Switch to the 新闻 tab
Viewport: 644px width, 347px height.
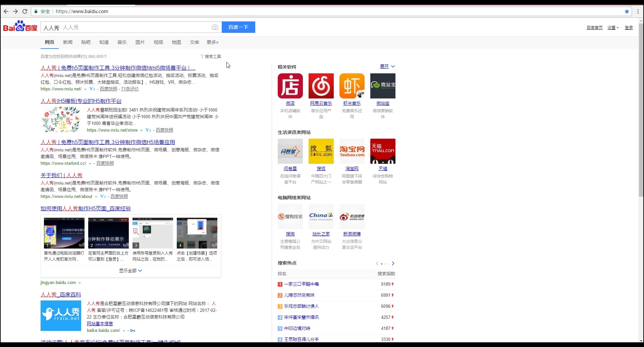pyautogui.click(x=68, y=42)
